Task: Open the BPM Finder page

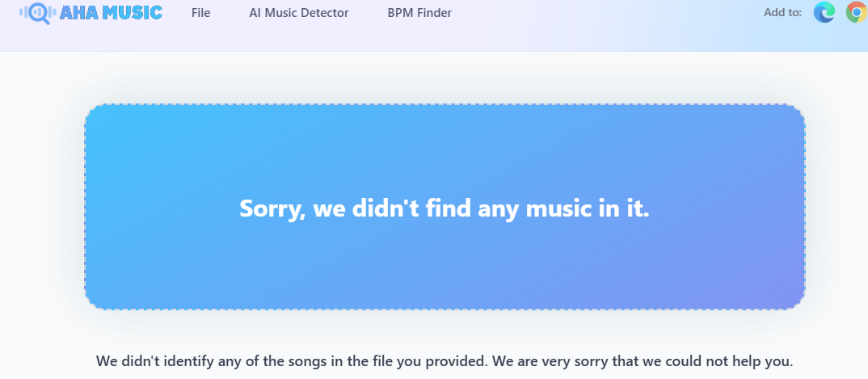Action: [x=419, y=13]
